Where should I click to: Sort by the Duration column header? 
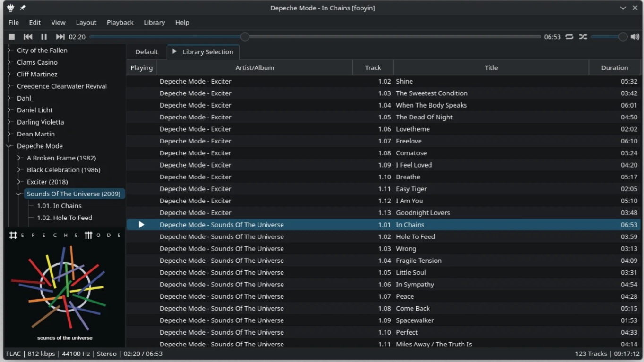tap(615, 67)
